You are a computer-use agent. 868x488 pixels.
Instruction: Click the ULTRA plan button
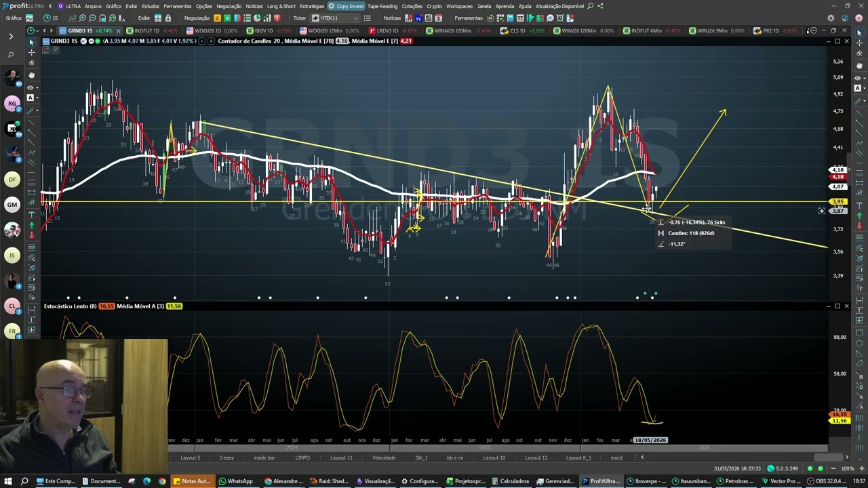pyautogui.click(x=69, y=6)
